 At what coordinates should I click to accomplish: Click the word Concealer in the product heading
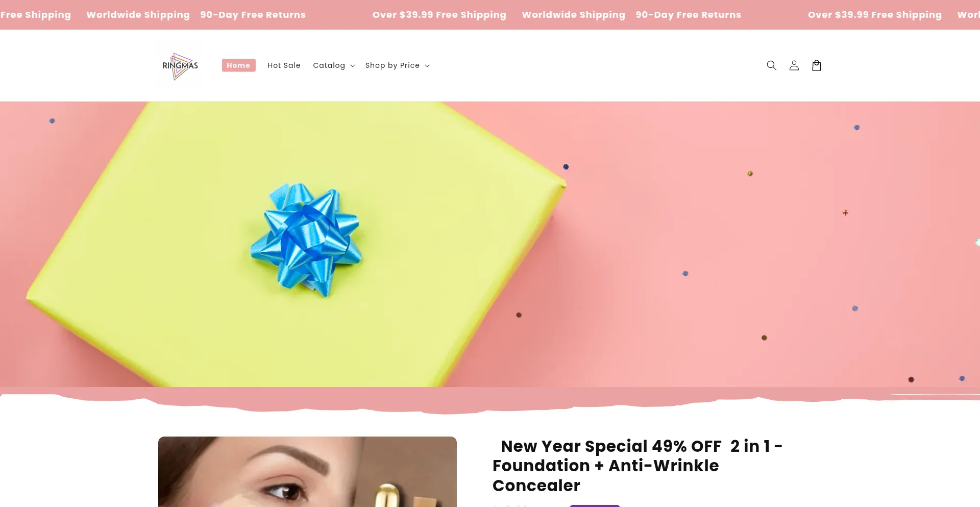(x=536, y=486)
